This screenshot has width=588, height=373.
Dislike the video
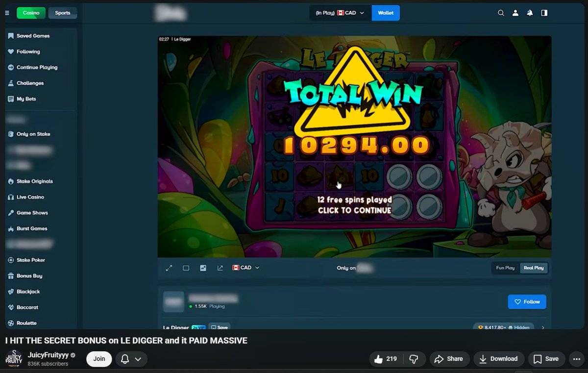pos(414,359)
